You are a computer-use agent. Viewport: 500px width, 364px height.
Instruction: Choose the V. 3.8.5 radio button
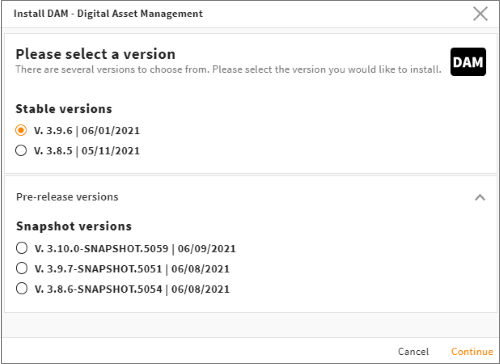pos(21,151)
